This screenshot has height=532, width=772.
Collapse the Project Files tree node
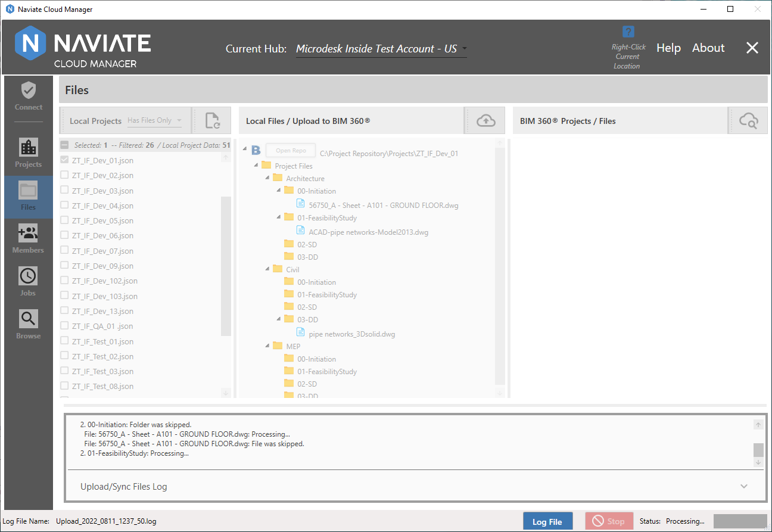256,166
